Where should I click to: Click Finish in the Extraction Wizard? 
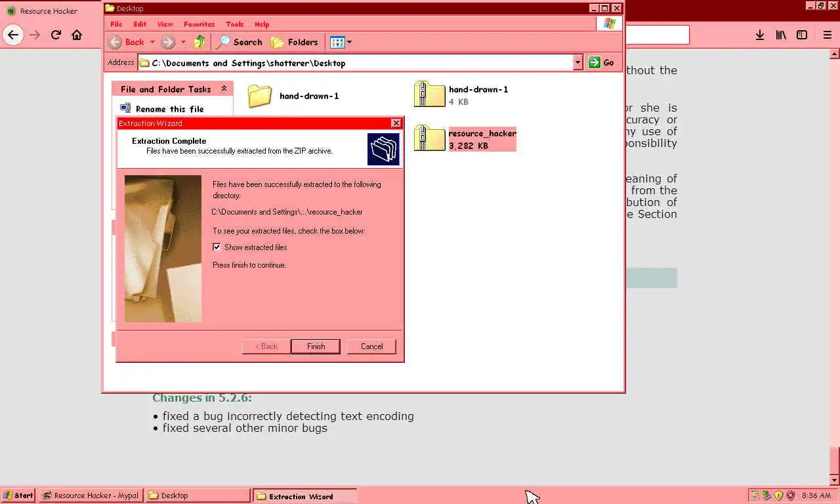[316, 346]
